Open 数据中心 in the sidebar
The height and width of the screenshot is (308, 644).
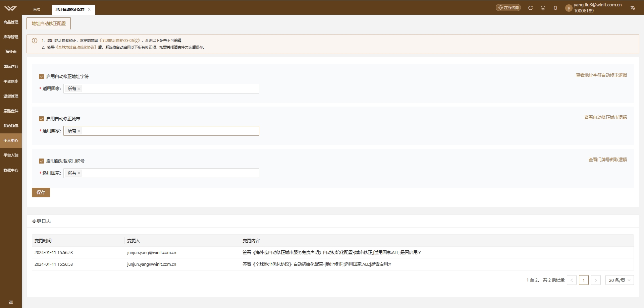point(11,170)
